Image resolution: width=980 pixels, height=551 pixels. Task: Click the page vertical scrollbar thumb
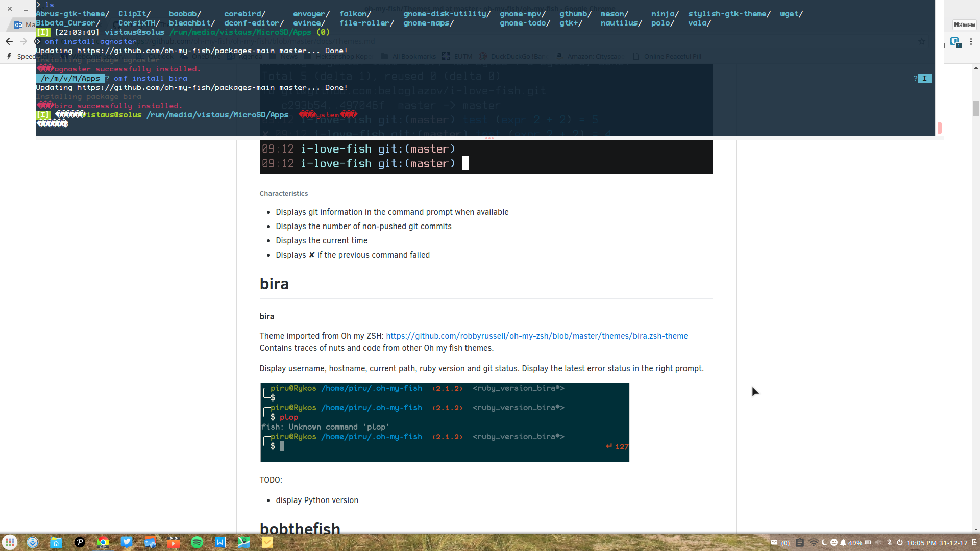coord(976,108)
